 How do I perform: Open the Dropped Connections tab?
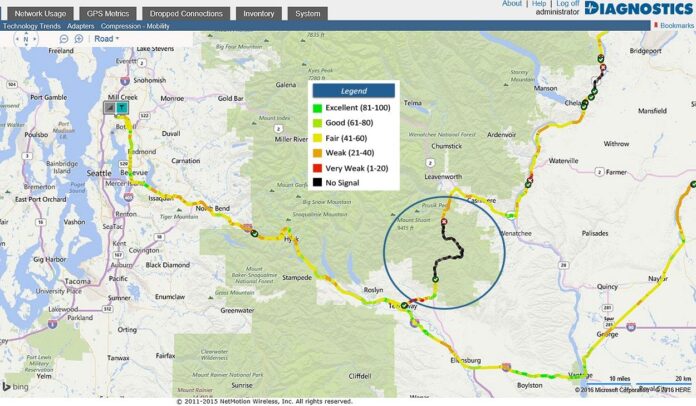pyautogui.click(x=188, y=14)
